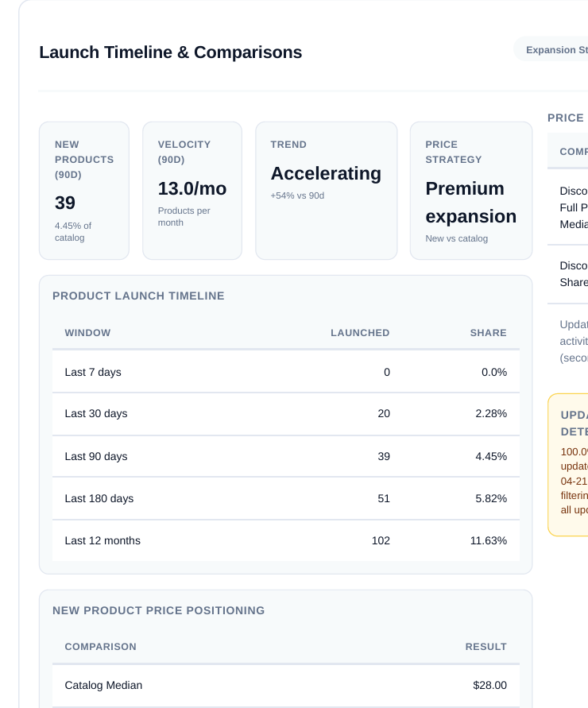Open the PRODUCT LAUNCH TIMELINE section header

pos(138,296)
